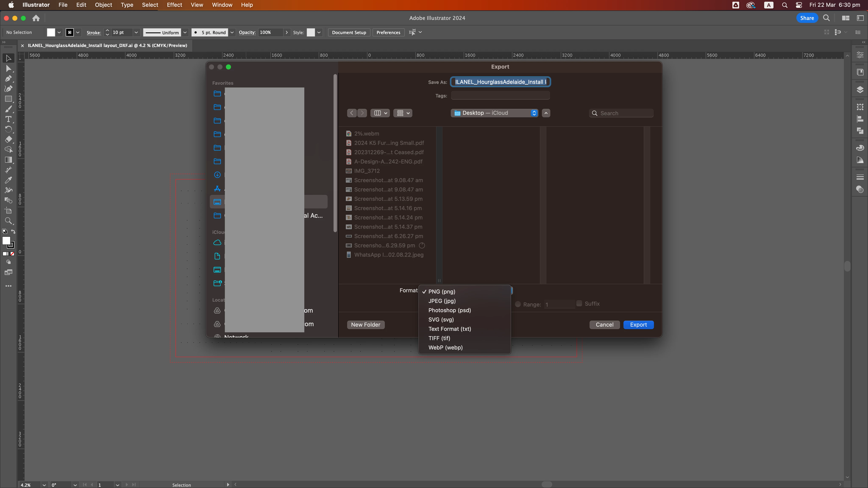Activate the Eyedropper tool
868x488 pixels.
pyautogui.click(x=8, y=180)
